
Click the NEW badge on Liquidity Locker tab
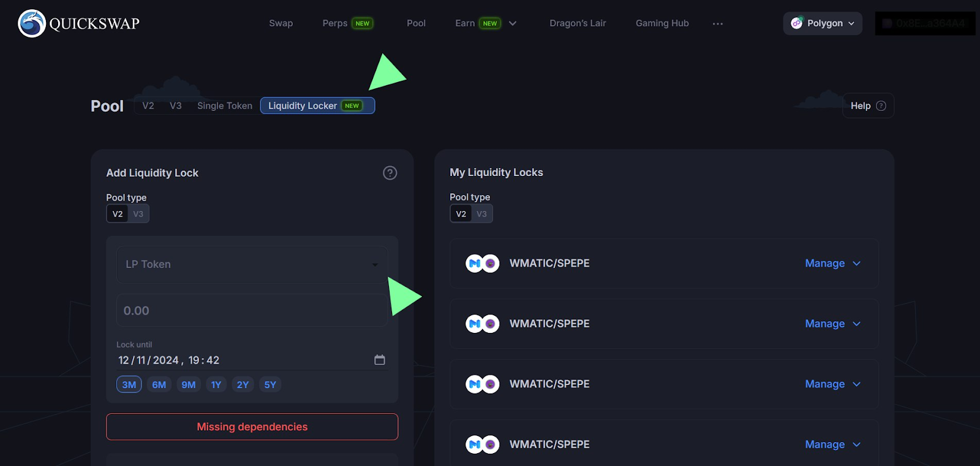(x=352, y=105)
